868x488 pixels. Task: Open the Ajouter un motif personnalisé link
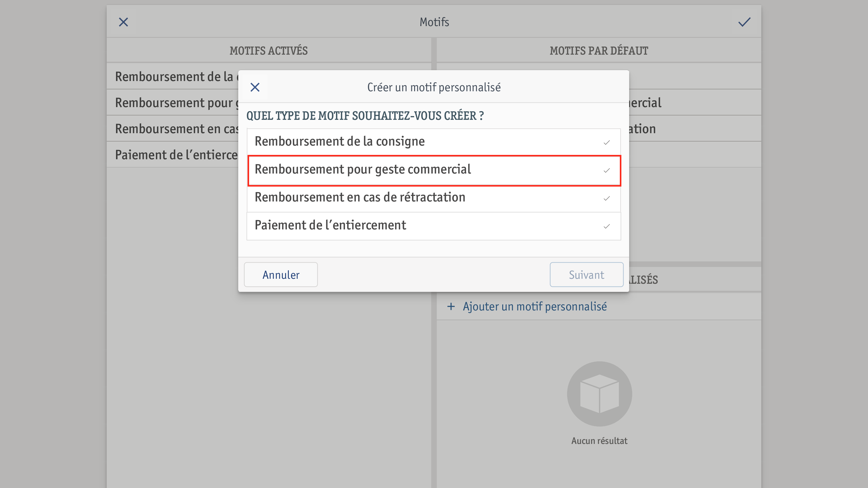coord(535,306)
